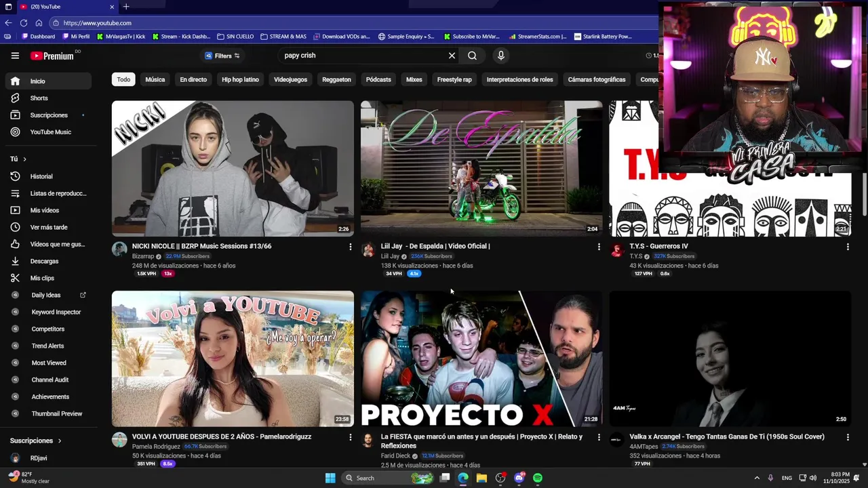Viewport: 868px width, 488px height.
Task: Open Keyword Inspector tool
Action: [x=47, y=312]
